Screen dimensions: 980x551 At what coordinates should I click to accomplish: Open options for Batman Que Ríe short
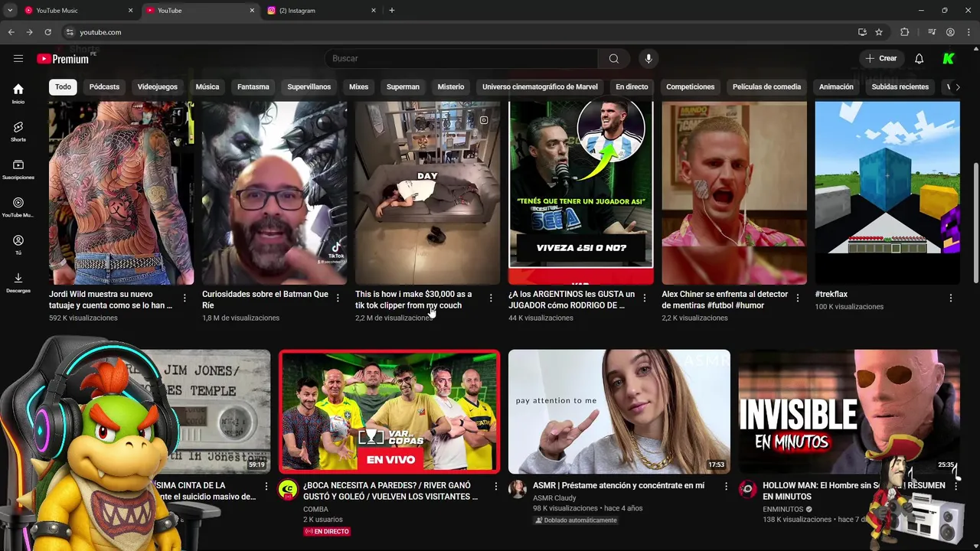click(x=338, y=298)
